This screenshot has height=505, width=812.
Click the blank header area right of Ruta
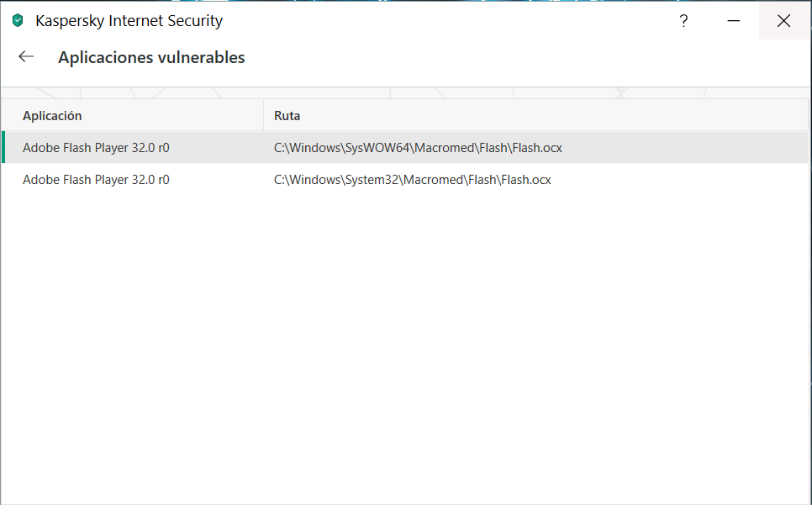pyautogui.click(x=546, y=116)
